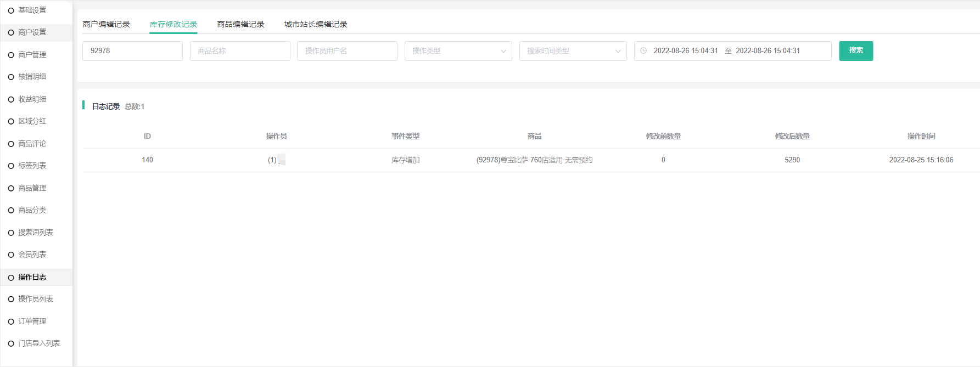This screenshot has width=980, height=367.
Task: Expand the 搜索时间类型 dropdown
Action: coord(573,51)
